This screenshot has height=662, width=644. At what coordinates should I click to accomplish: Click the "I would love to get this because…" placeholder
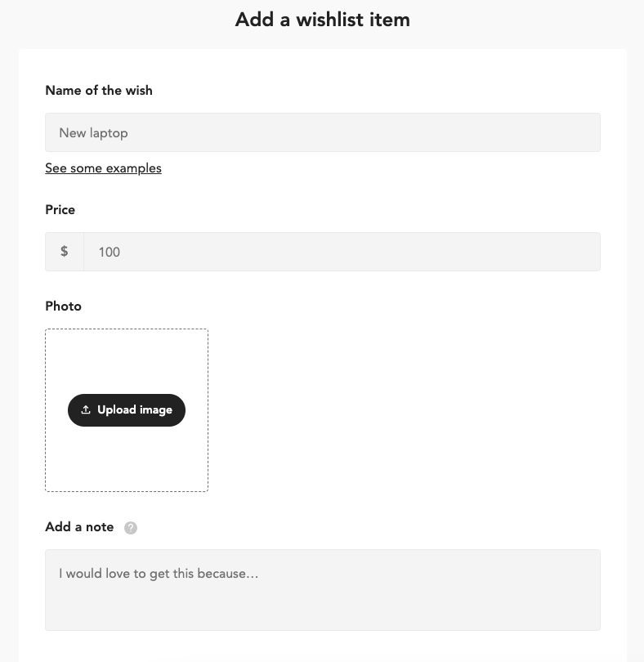(x=159, y=574)
